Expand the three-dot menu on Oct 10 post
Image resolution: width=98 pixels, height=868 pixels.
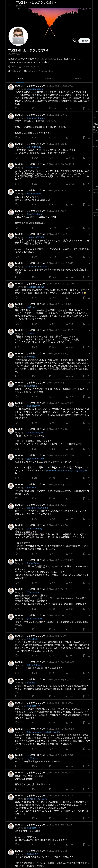[x=89, y=115]
